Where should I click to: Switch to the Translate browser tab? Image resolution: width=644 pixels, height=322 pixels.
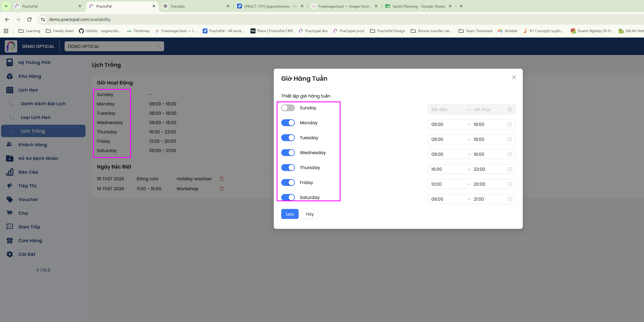(196, 6)
